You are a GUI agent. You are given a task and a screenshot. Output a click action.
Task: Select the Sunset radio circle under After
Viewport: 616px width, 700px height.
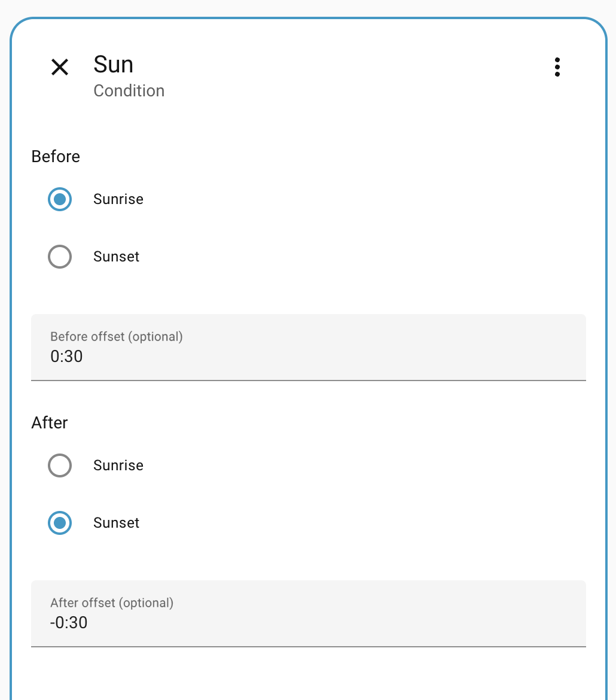pos(60,523)
